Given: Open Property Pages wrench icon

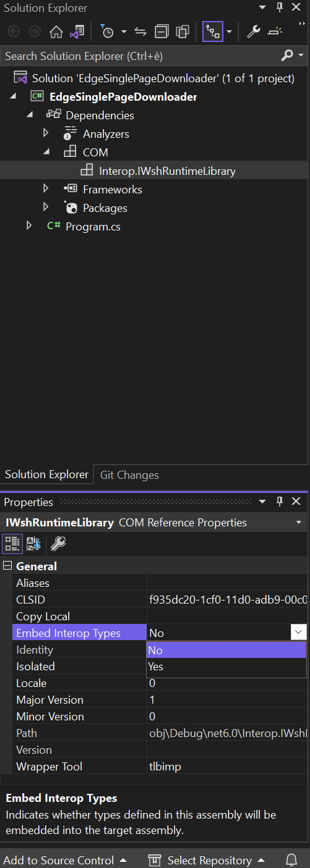Looking at the screenshot, I should [x=58, y=544].
